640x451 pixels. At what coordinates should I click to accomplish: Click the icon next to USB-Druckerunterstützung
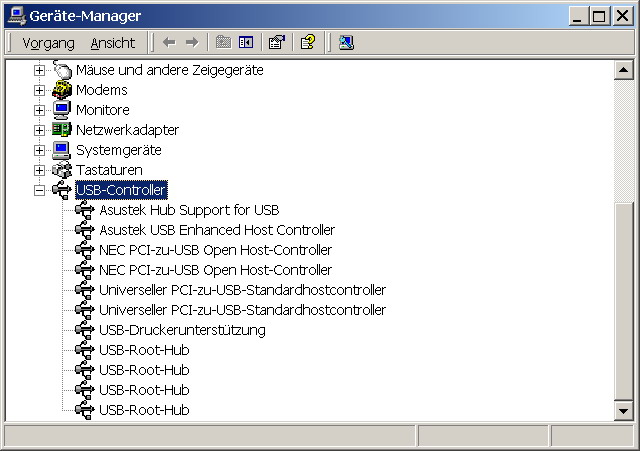[x=85, y=330]
